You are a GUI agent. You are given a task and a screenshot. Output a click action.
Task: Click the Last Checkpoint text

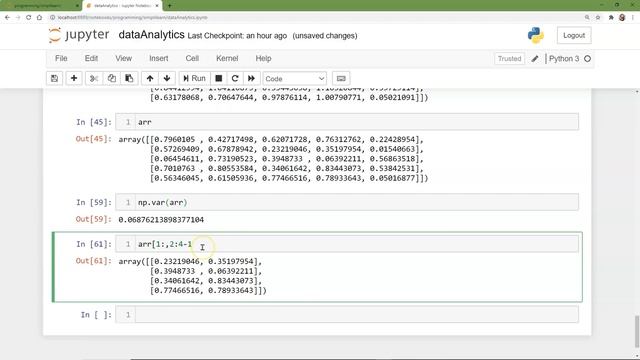[x=237, y=36]
